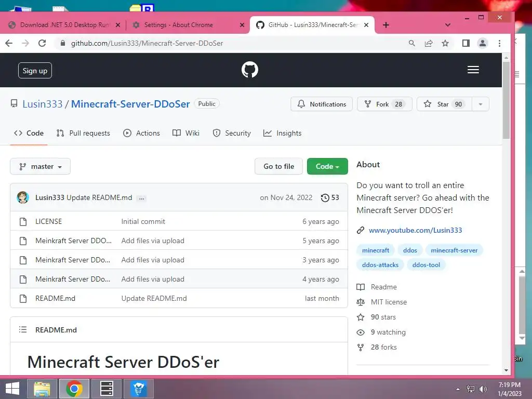Switch to the Code tab

pos(29,133)
